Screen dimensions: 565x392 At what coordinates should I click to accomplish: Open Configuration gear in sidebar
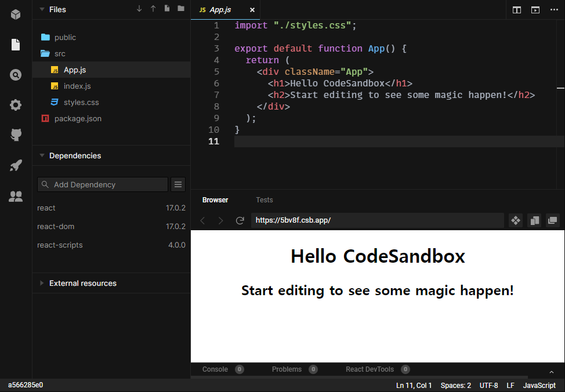pyautogui.click(x=16, y=105)
